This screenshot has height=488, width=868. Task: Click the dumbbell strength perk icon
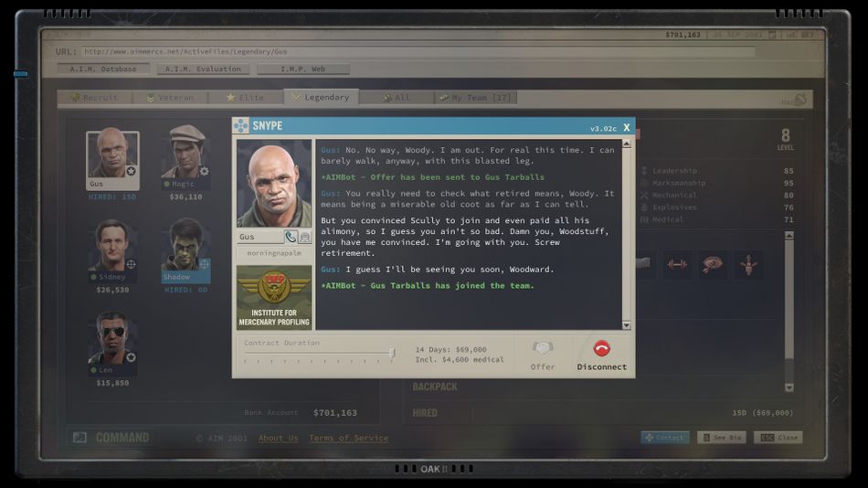coord(677,265)
